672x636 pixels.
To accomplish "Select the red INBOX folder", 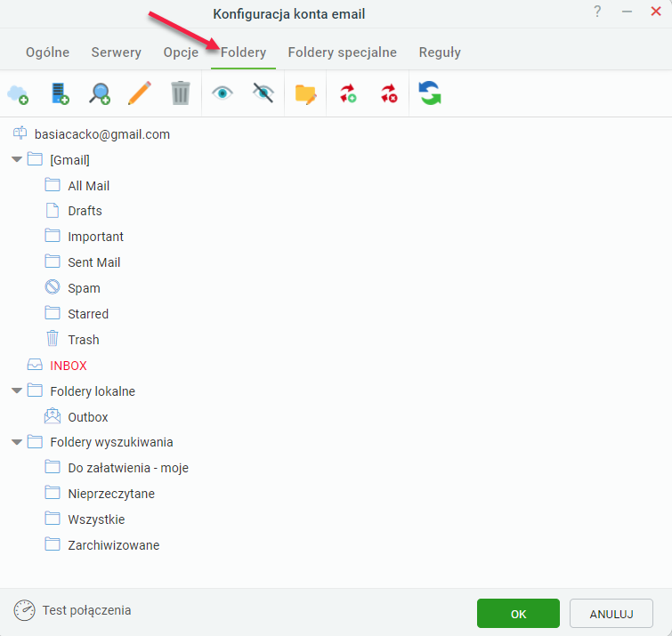I will [69, 366].
